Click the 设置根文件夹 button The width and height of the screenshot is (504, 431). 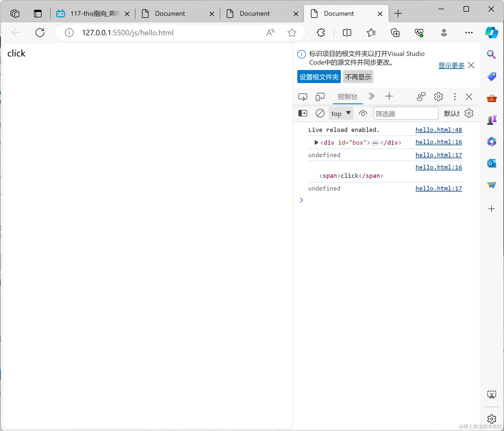point(319,77)
